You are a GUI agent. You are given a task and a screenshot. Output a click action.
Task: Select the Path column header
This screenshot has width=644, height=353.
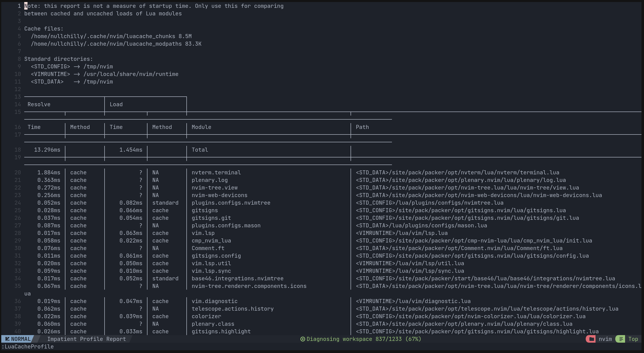tap(362, 127)
